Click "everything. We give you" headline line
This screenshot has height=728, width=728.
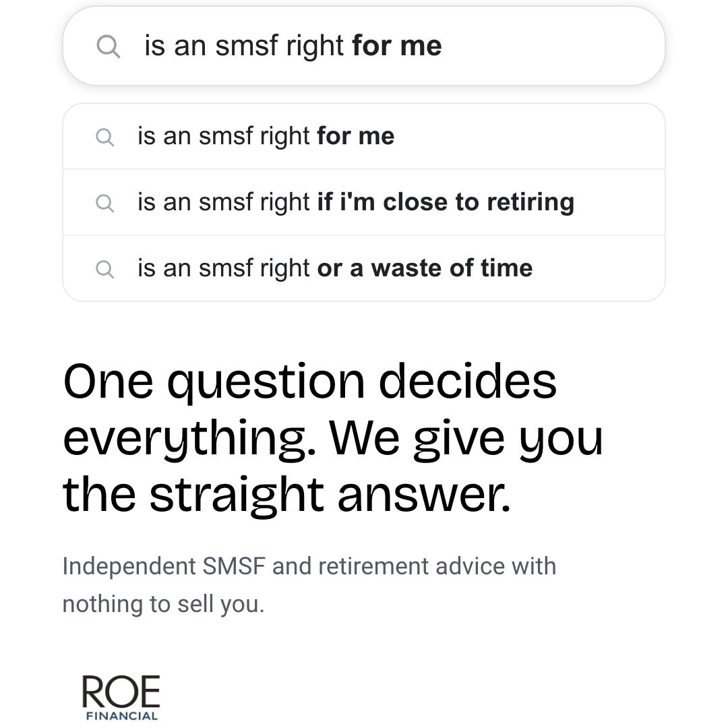(x=334, y=438)
